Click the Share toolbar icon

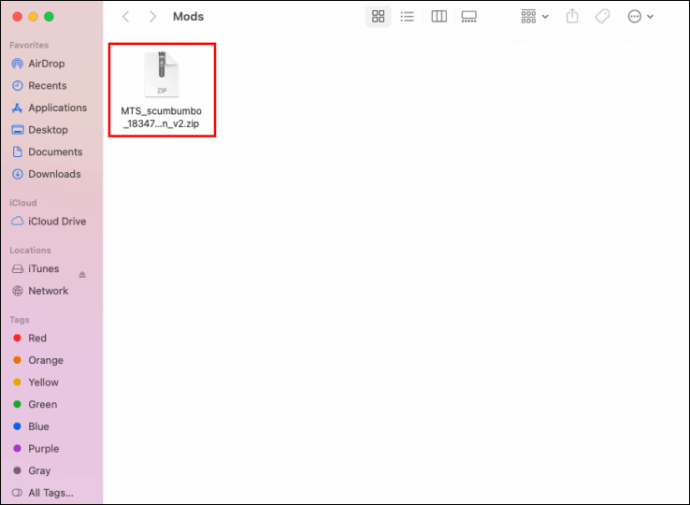tap(572, 16)
